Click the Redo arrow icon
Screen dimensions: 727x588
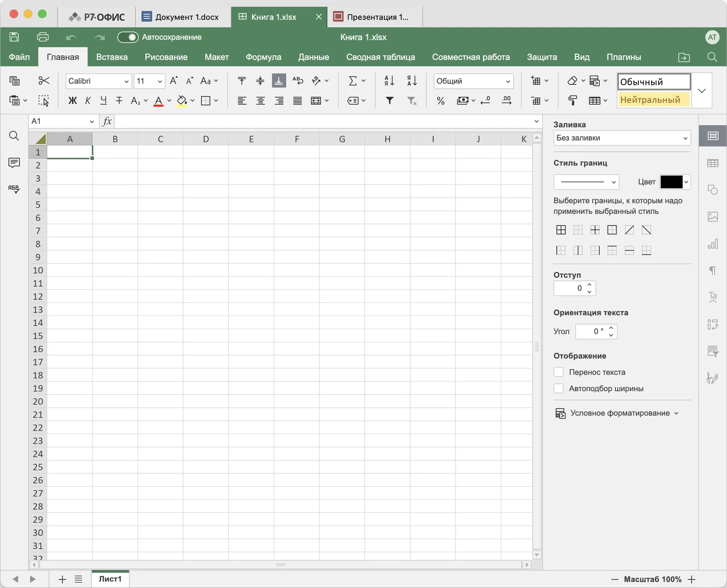pyautogui.click(x=100, y=37)
